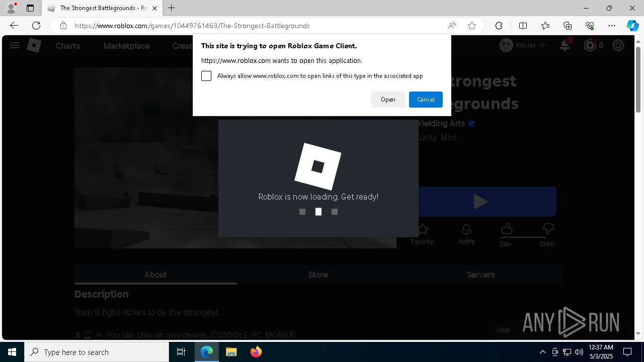644x362 pixels.
Task: Click the Roblox logo home icon
Action: coord(34,46)
